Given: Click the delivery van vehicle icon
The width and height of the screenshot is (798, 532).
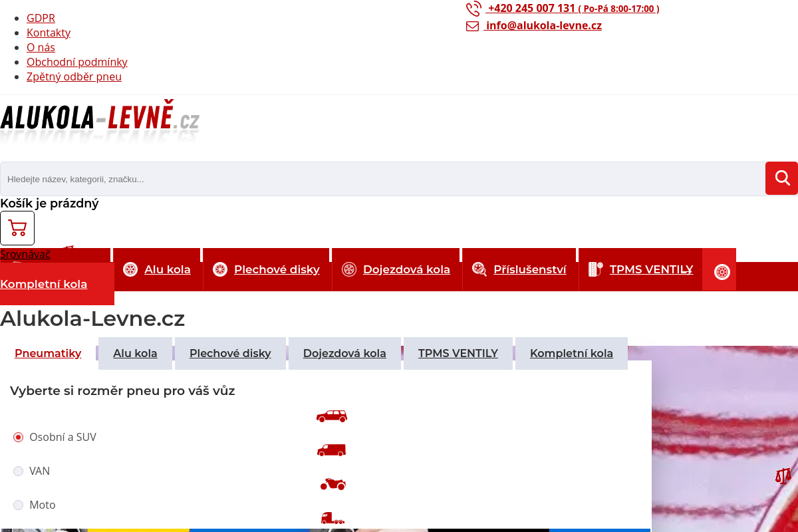Looking at the screenshot, I should [x=331, y=450].
